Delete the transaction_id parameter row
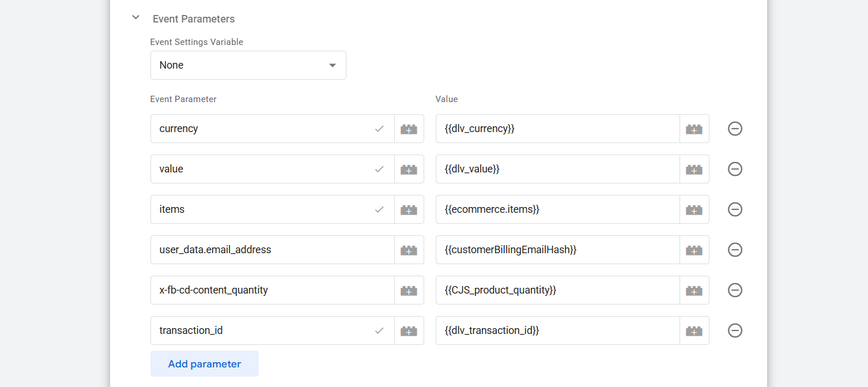The width and height of the screenshot is (868, 387). (735, 330)
